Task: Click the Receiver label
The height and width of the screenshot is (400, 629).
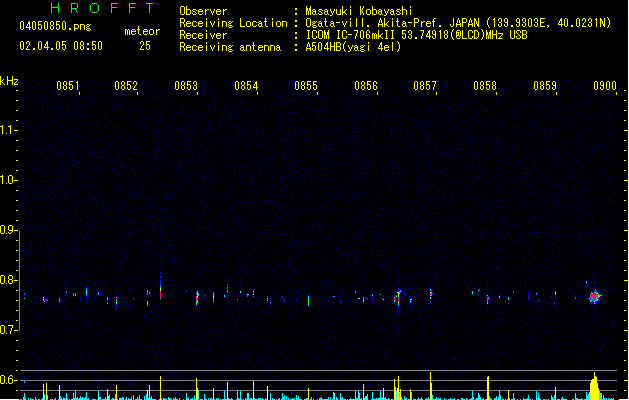Action: pos(203,35)
